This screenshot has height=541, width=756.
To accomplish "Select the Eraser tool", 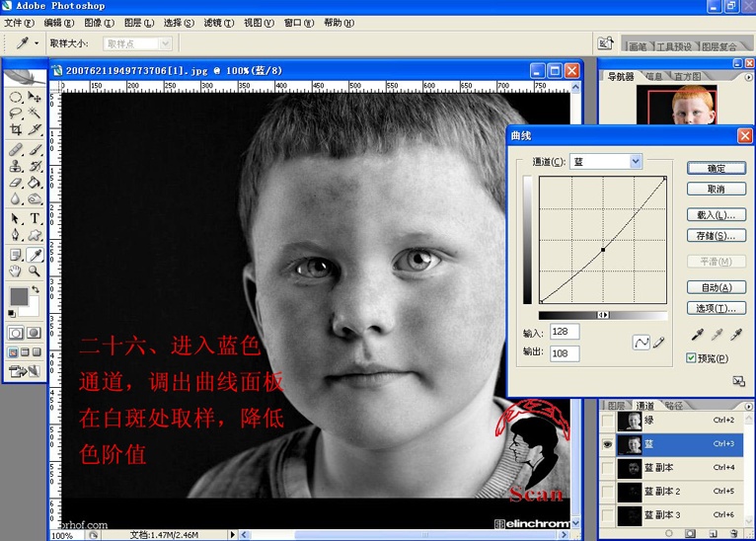I will tap(16, 183).
